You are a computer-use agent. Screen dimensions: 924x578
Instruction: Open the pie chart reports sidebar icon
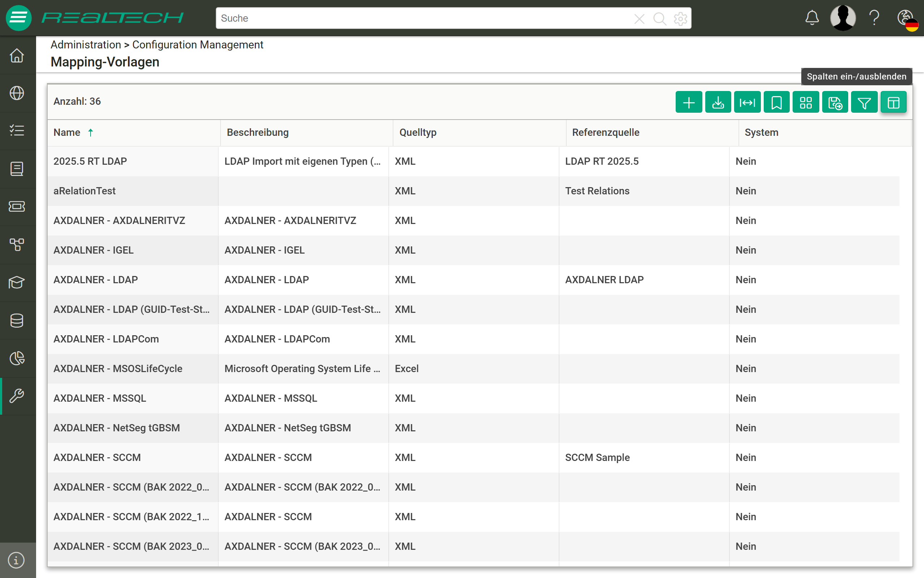click(x=17, y=358)
